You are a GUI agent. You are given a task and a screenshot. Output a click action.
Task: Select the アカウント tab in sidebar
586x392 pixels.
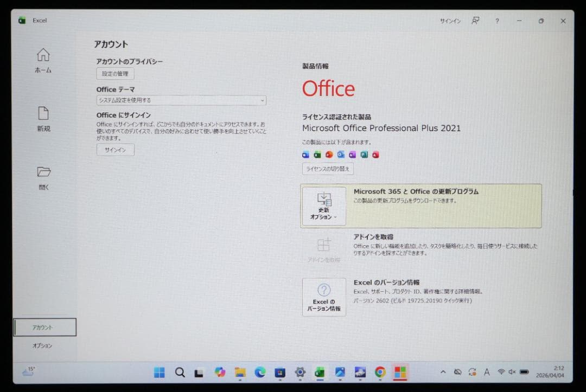tap(45, 327)
